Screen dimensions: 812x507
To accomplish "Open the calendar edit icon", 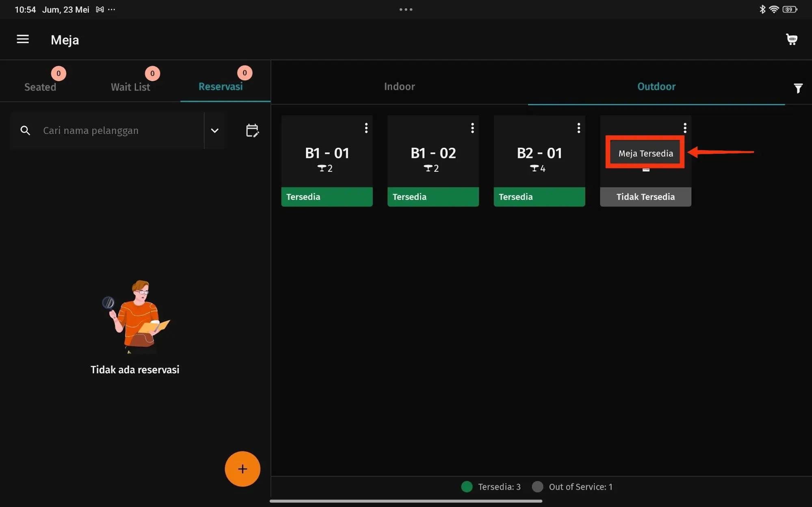I will (x=252, y=130).
